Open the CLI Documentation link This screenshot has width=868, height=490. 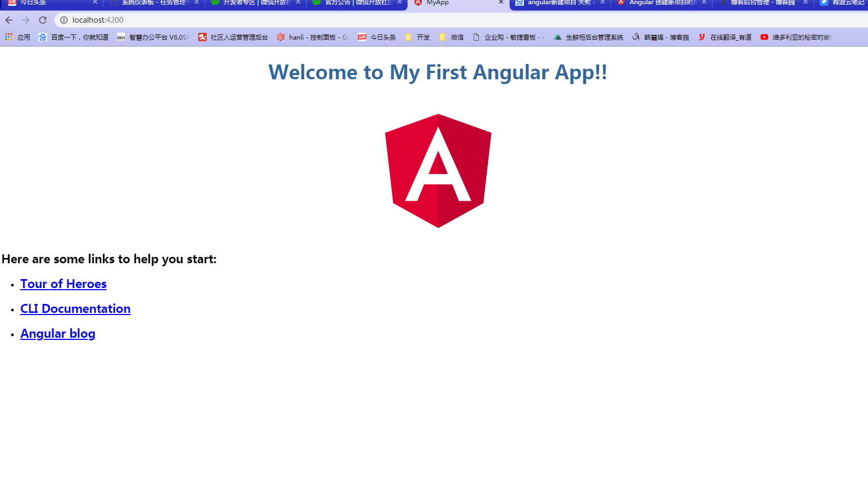(75, 309)
